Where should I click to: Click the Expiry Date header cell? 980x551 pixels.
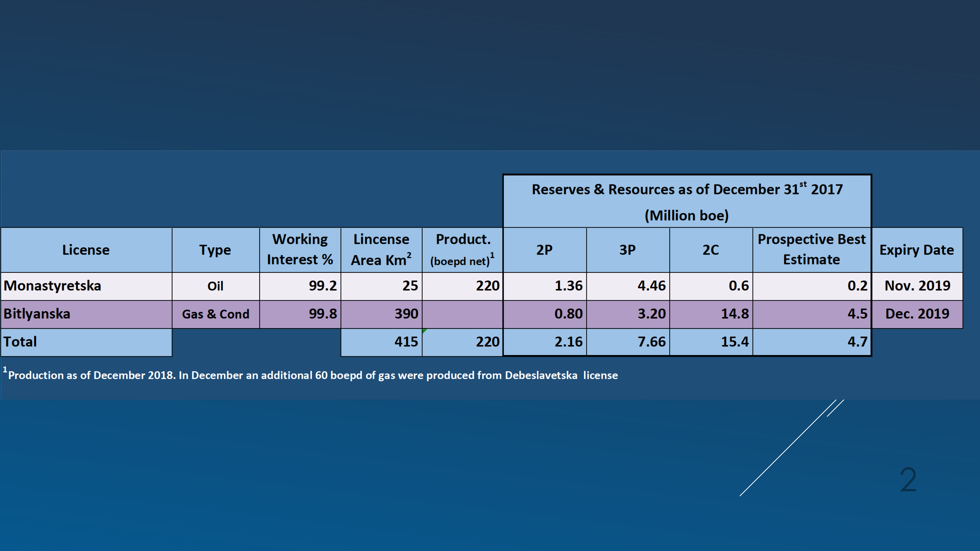tap(917, 250)
